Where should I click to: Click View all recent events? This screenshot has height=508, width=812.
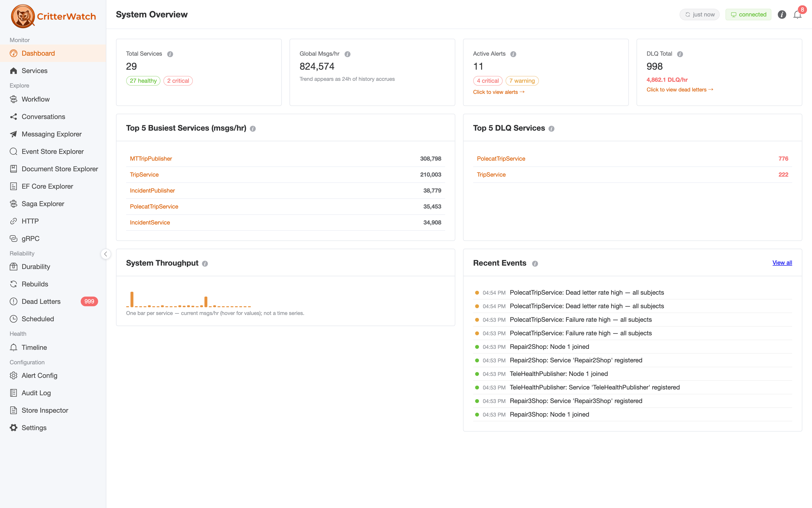(x=782, y=263)
